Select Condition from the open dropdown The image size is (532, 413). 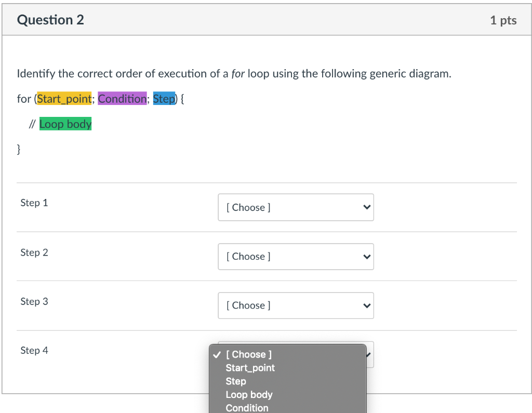[247, 408]
